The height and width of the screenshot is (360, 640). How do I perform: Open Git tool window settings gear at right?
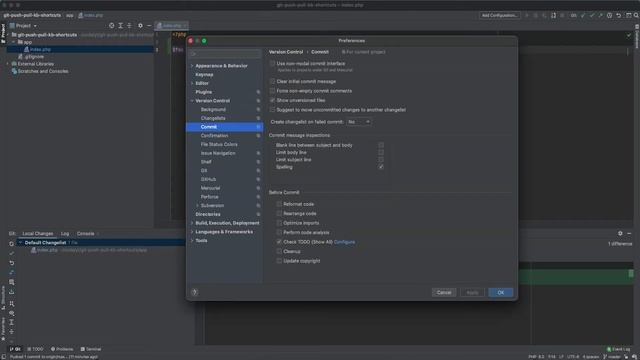tap(620, 233)
